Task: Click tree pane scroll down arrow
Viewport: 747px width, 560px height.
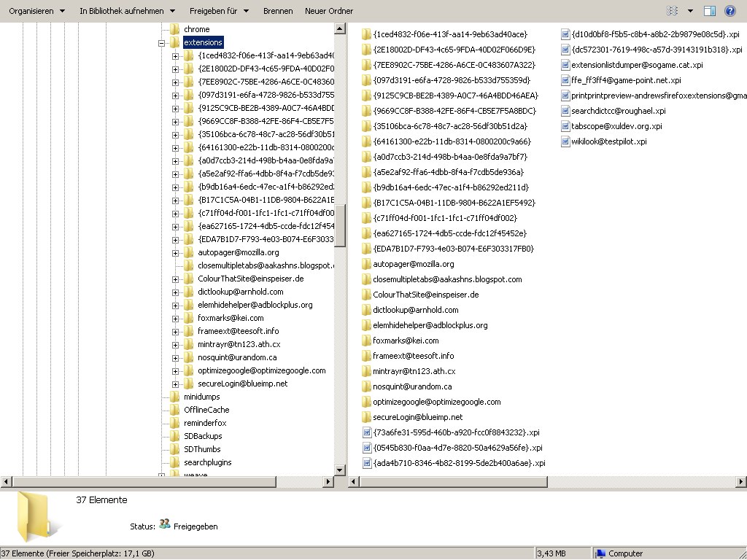Action: 340,470
